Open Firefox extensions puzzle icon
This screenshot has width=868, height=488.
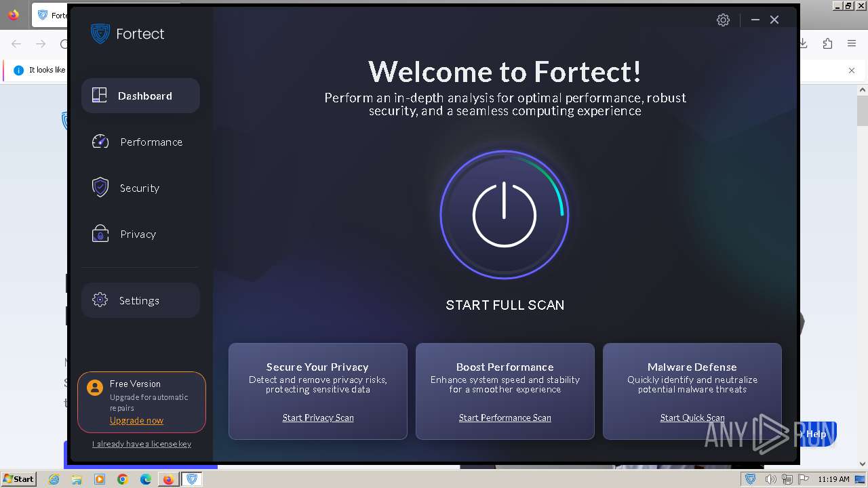click(827, 43)
